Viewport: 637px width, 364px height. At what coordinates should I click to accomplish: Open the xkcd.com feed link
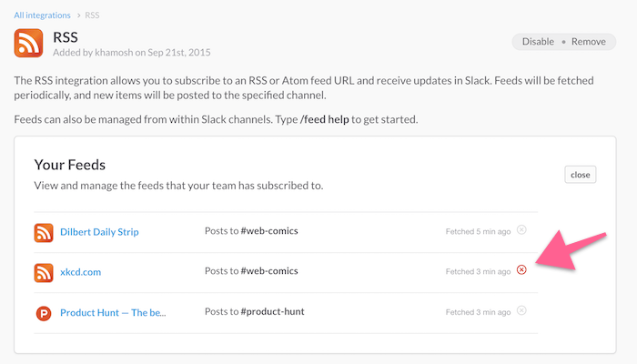click(x=80, y=272)
